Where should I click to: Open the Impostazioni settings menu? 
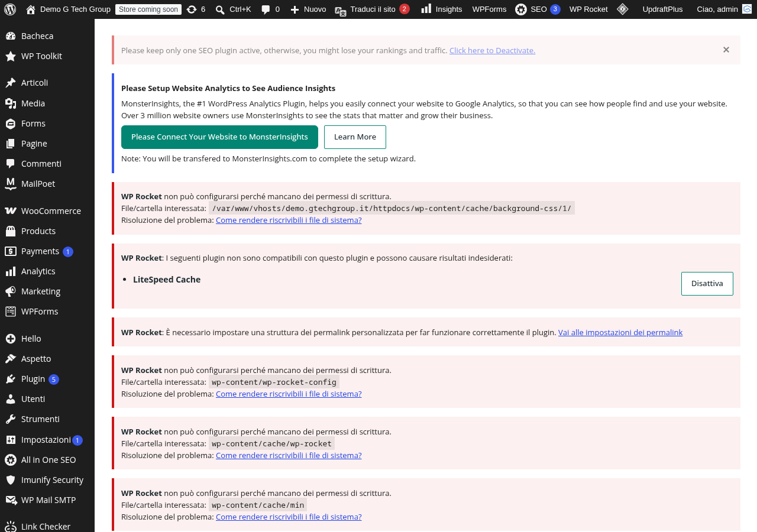tap(47, 440)
